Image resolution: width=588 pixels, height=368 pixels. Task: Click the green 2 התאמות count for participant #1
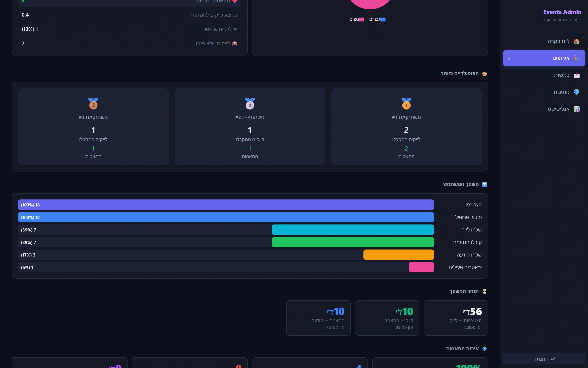tap(406, 148)
